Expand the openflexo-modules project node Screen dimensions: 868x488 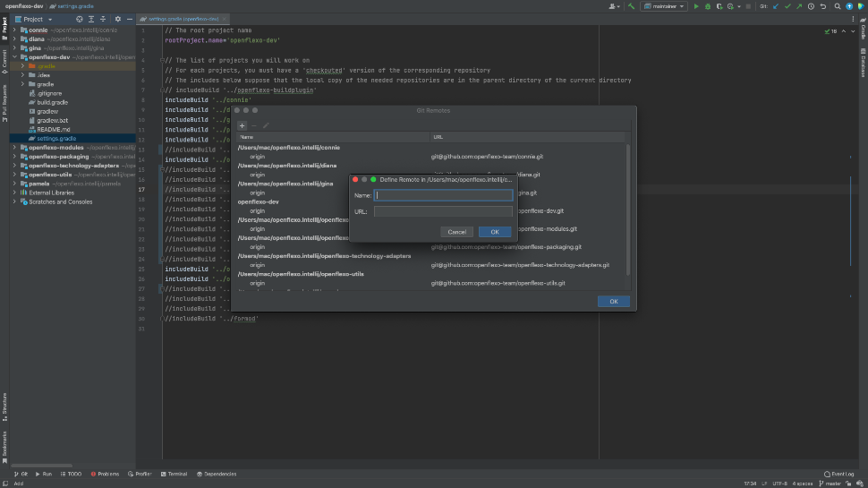coord(15,148)
